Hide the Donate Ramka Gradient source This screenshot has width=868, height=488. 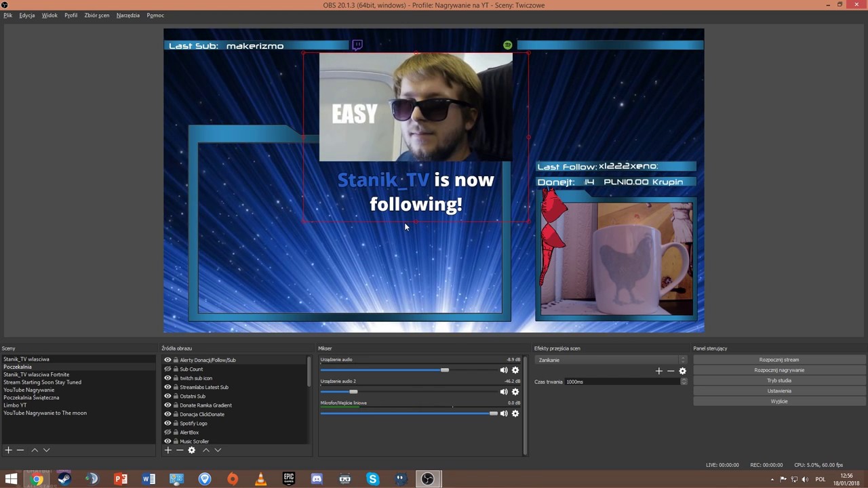[x=167, y=405]
